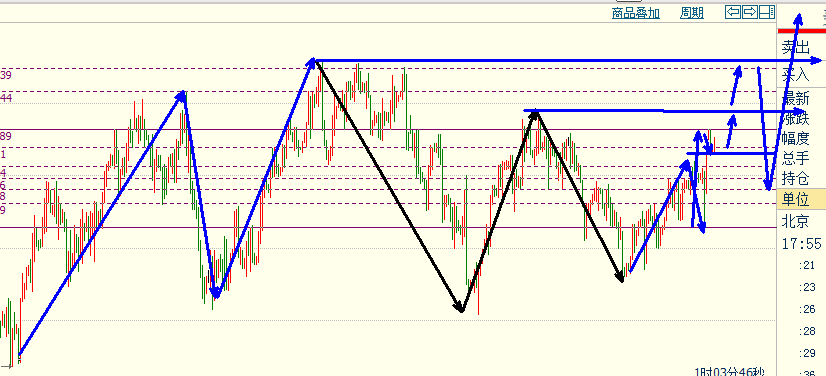The height and width of the screenshot is (376, 826).
Task: Click the left arrow navigation icon
Action: point(733,12)
